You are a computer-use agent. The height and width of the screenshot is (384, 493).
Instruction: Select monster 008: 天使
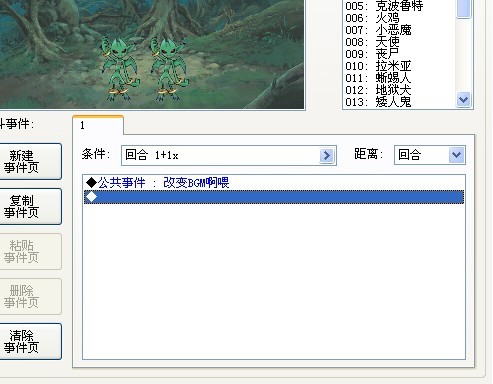pos(399,42)
